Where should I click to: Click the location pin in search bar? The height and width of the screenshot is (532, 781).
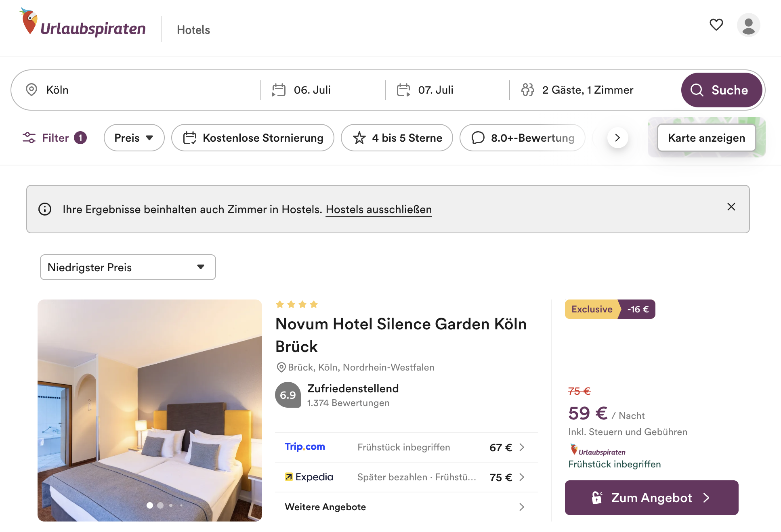31,90
